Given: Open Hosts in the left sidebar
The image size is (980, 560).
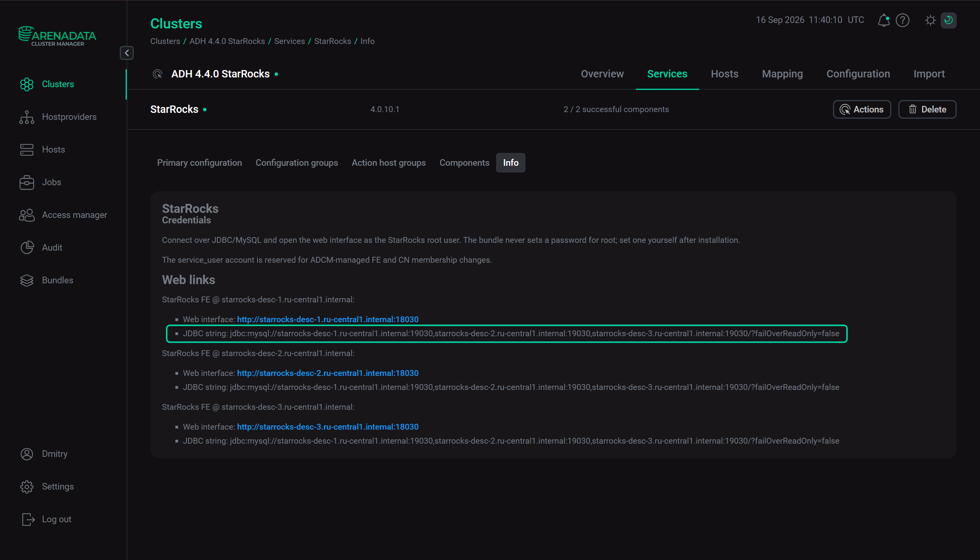Looking at the screenshot, I should coord(53,149).
